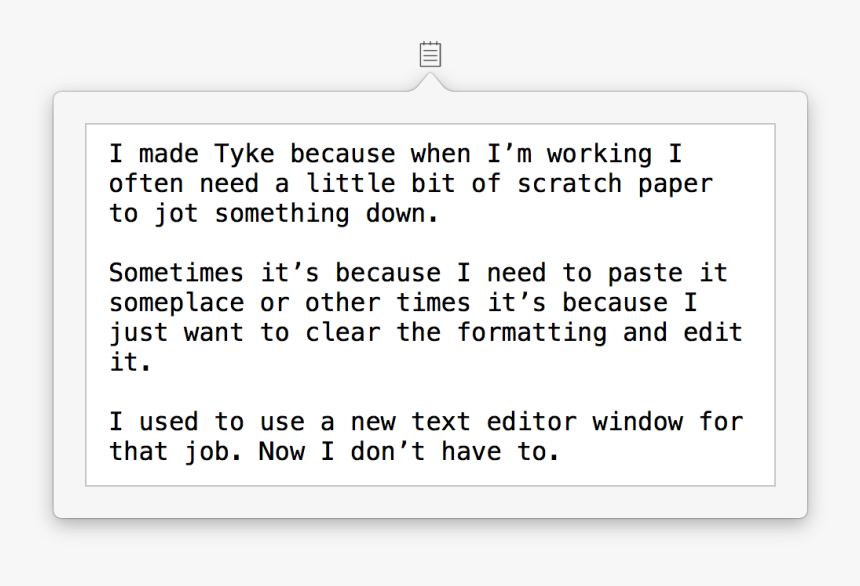Place cursor on the word "formatting"
This screenshot has height=586, width=860.
(532, 333)
